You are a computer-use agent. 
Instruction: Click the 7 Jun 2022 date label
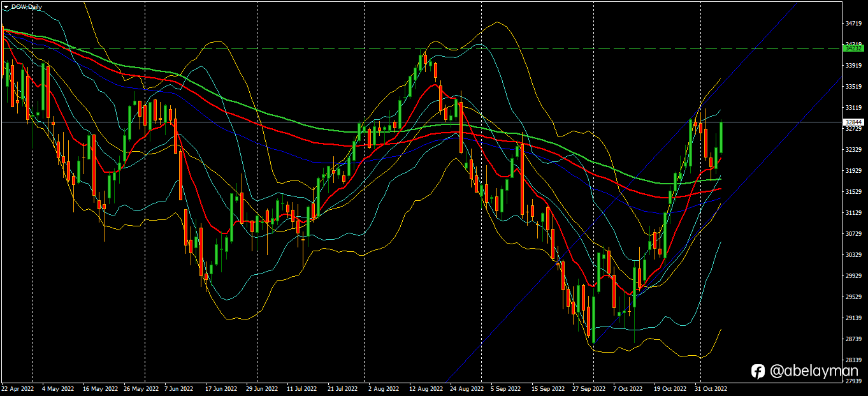178,388
